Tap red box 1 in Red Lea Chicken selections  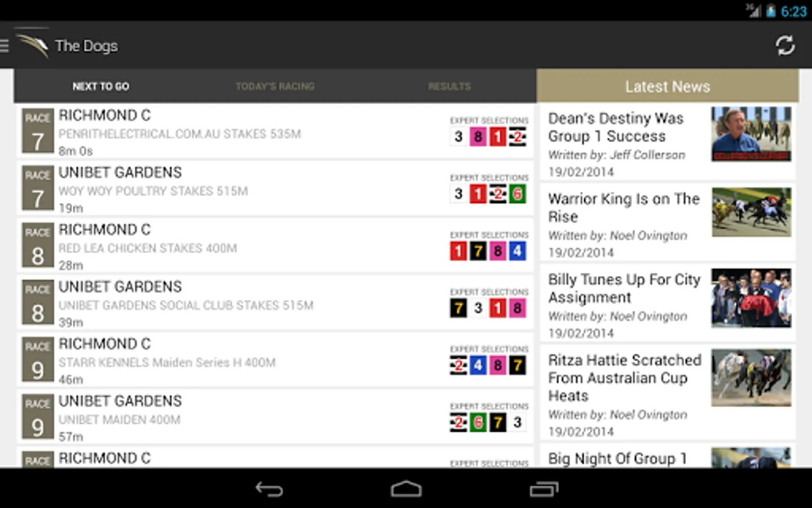[x=458, y=251]
